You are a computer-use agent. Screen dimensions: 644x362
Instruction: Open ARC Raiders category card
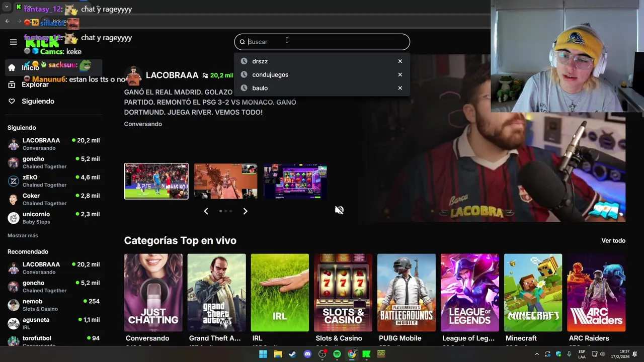pos(597,293)
